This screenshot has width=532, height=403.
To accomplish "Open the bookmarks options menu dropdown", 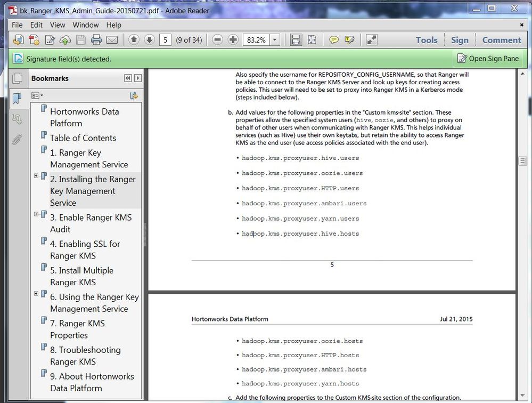I will click(37, 96).
